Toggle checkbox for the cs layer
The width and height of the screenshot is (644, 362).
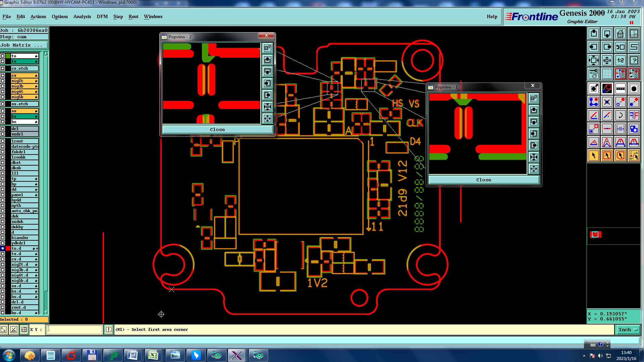click(x=3, y=75)
